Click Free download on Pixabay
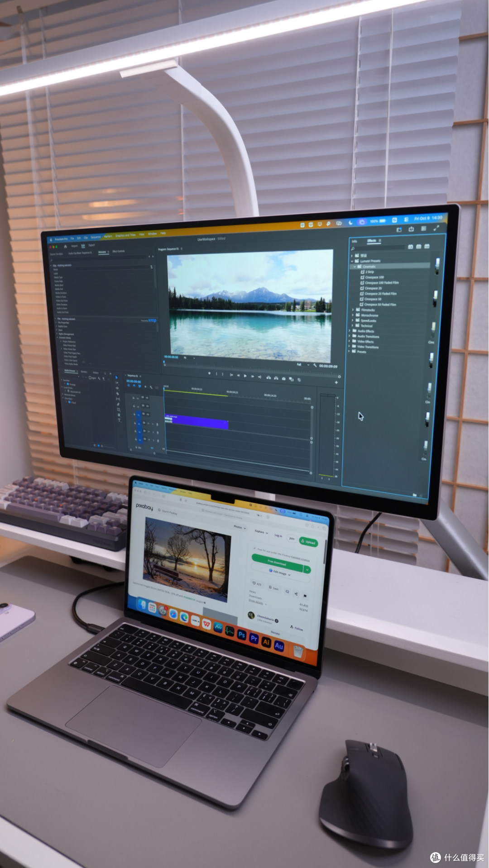Screen dimensions: 489x868 tap(277, 563)
